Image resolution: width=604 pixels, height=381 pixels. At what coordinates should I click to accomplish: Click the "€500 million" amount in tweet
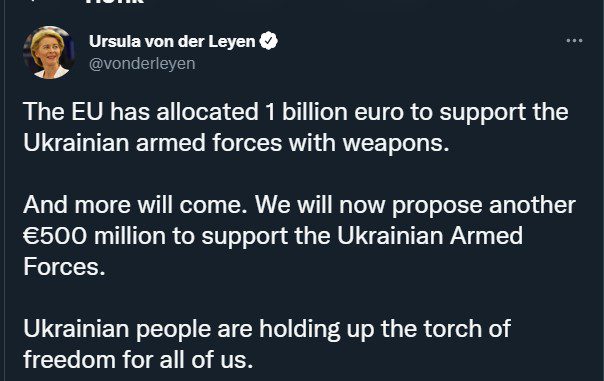pos(94,236)
